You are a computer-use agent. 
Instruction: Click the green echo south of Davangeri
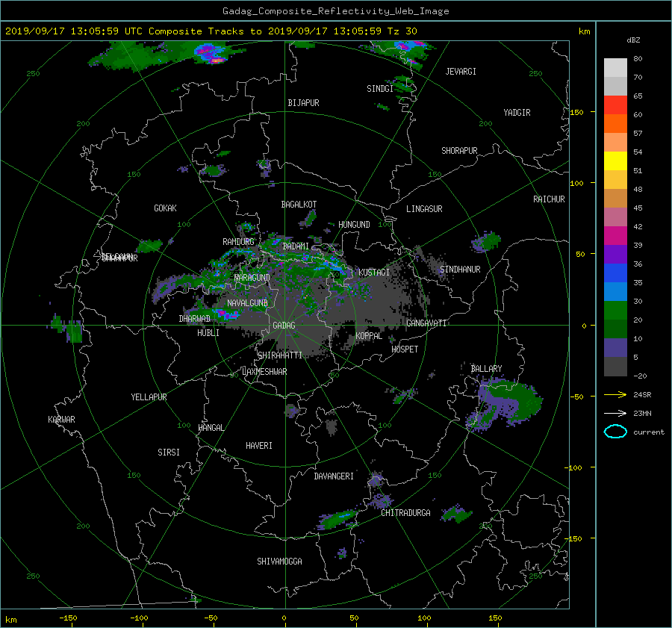pos(337,520)
